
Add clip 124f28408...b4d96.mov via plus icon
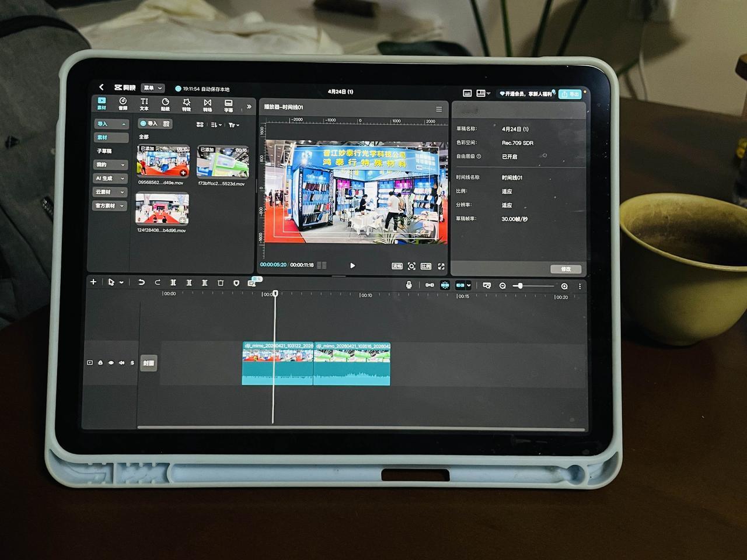click(x=183, y=220)
